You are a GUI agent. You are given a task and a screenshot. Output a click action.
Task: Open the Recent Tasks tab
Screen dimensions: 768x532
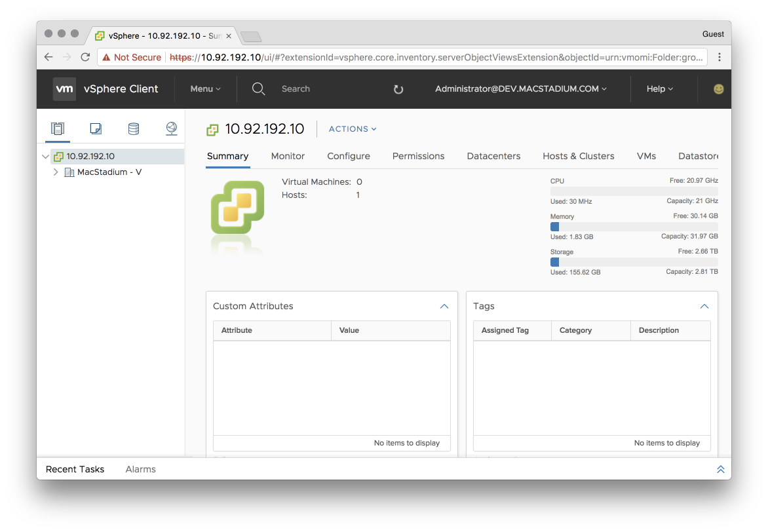point(75,469)
